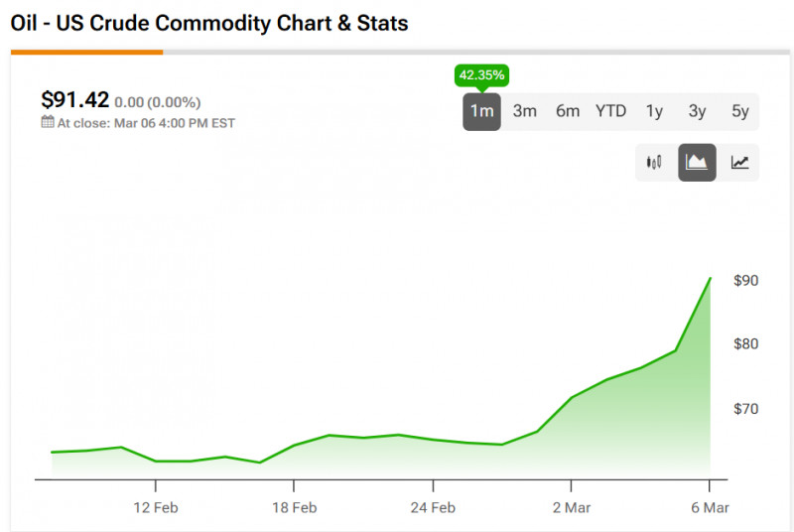
Task: Switch to the 6m time range
Action: pyautogui.click(x=567, y=111)
